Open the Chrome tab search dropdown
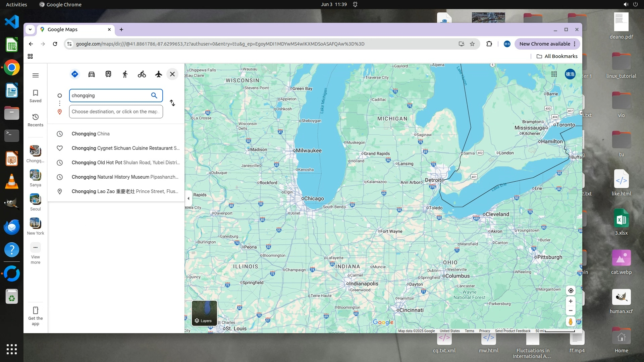 (x=30, y=29)
